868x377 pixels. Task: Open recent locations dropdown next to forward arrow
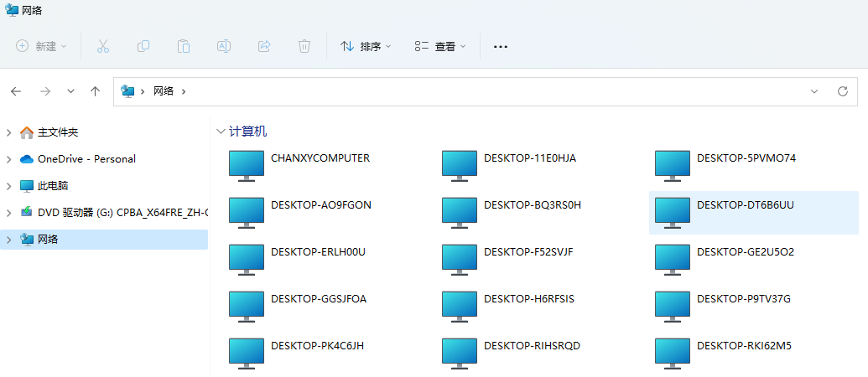click(x=70, y=91)
